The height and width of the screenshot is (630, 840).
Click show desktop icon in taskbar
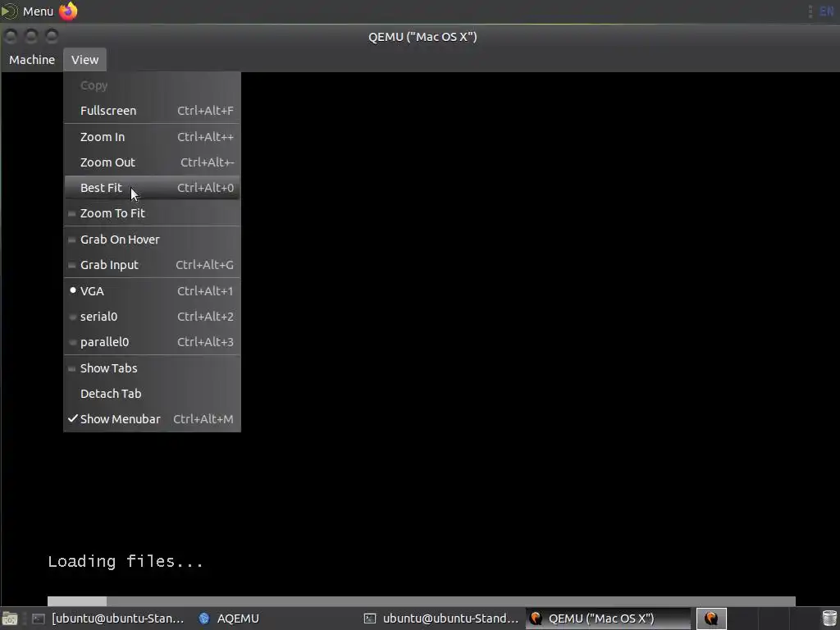click(10, 619)
